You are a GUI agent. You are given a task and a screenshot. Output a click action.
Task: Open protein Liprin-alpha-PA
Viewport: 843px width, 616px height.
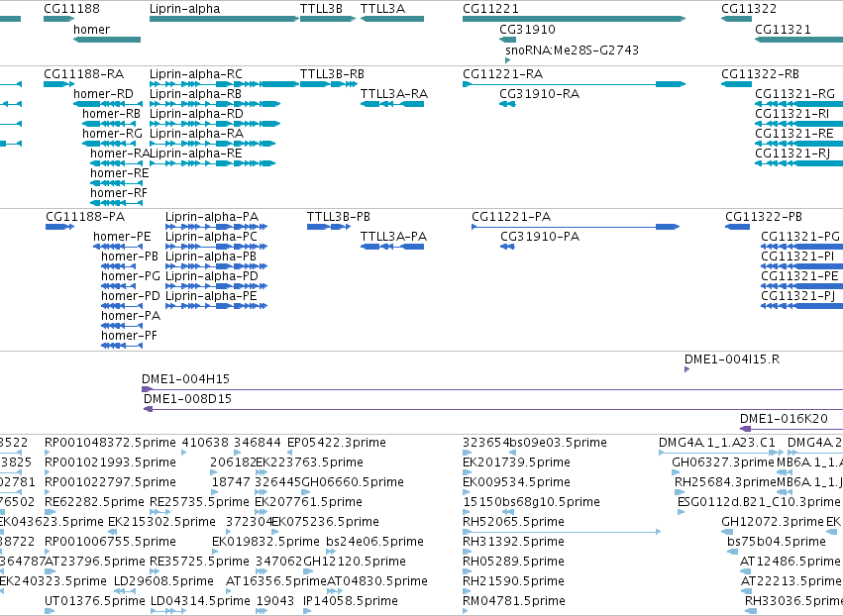point(212,217)
